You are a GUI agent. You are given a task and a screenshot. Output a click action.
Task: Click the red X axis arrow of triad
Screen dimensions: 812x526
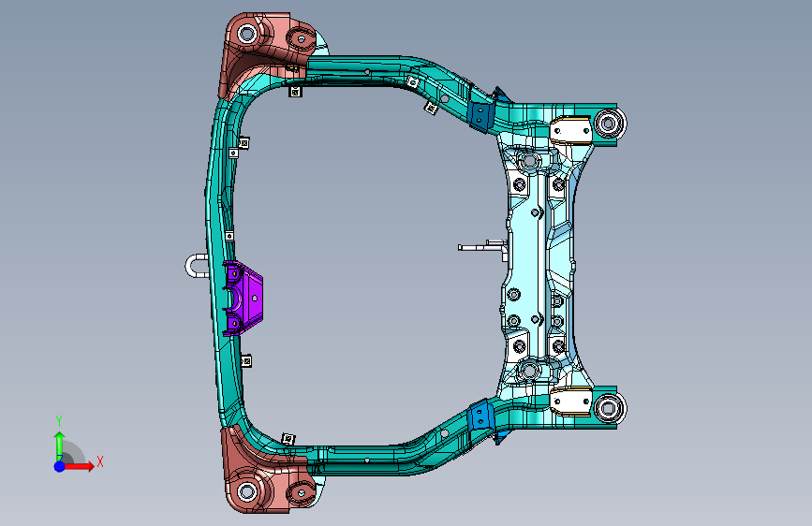click(80, 466)
